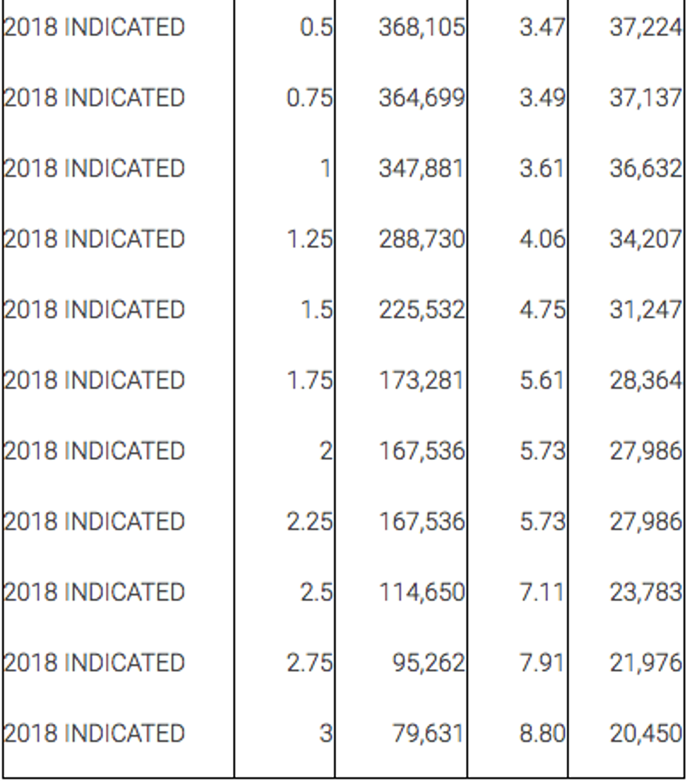Screen dimensions: 692x784
Task: Click the 2.25 cutoff cell
Action: tap(309, 521)
